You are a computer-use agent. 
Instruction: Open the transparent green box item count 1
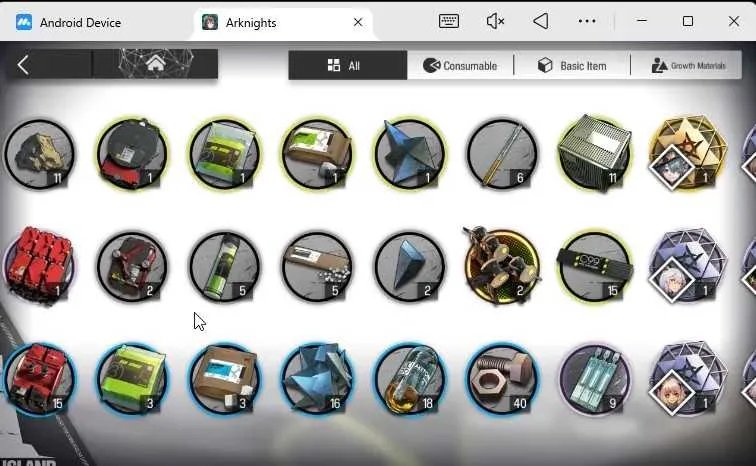225,154
